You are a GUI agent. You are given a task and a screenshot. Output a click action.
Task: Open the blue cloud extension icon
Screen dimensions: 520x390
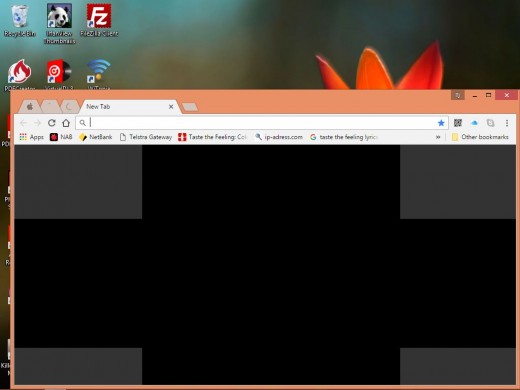(x=474, y=123)
